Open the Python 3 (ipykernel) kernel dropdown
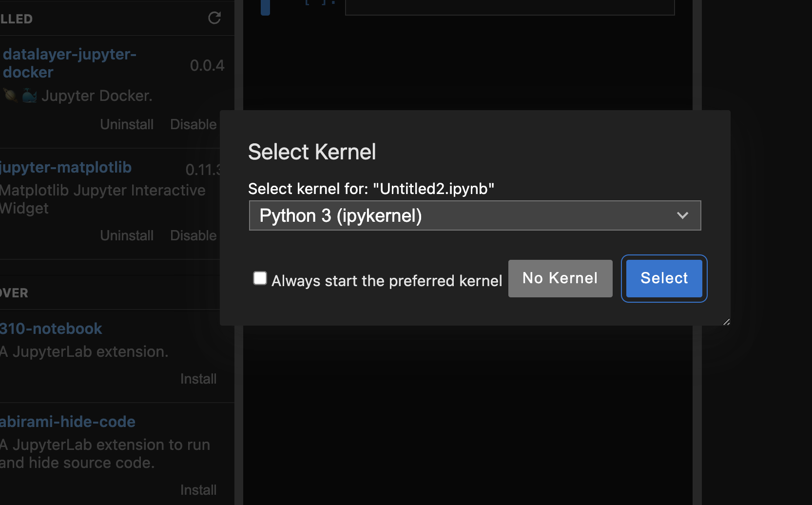This screenshot has width=812, height=505. 475,215
